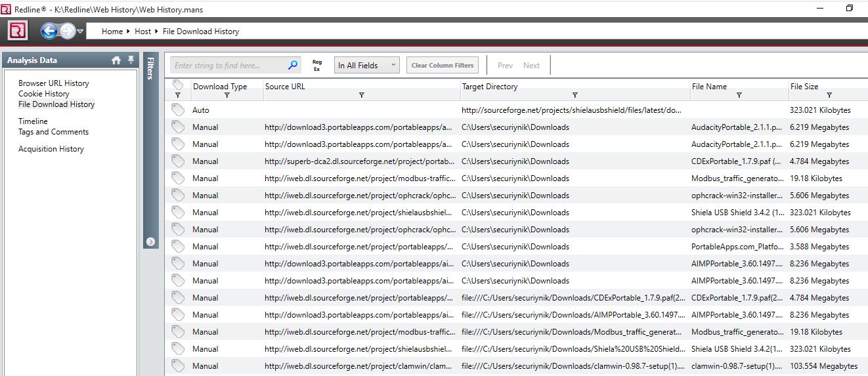This screenshot has height=376, width=868.
Task: Select the iweb.dl.sourceforge.net/project/clamwin source URL cell
Action: point(358,366)
